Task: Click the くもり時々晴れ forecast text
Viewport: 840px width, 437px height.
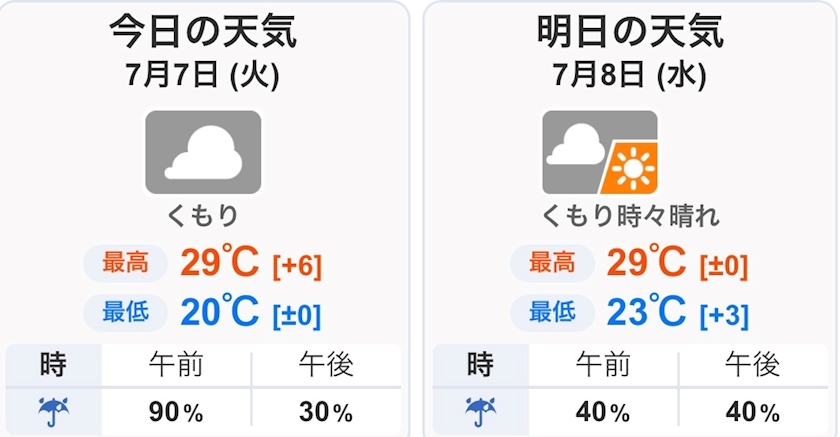Action: coord(631,216)
